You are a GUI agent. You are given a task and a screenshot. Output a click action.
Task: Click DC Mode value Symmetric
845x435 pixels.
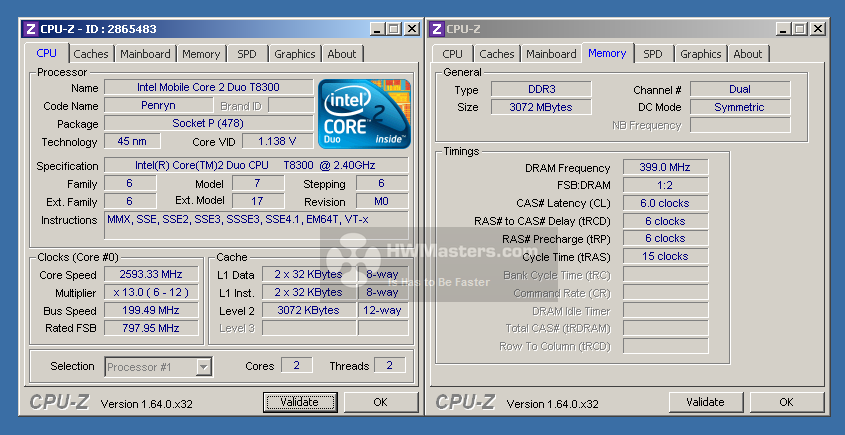[x=740, y=107]
